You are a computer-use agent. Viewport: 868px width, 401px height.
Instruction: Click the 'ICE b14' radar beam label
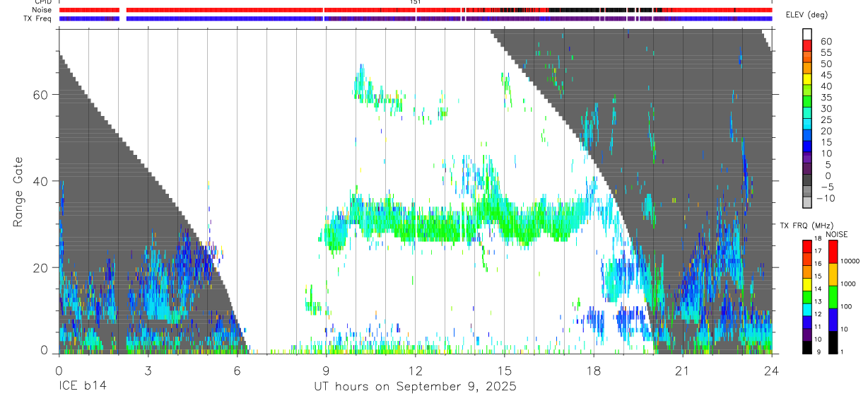pyautogui.click(x=81, y=387)
